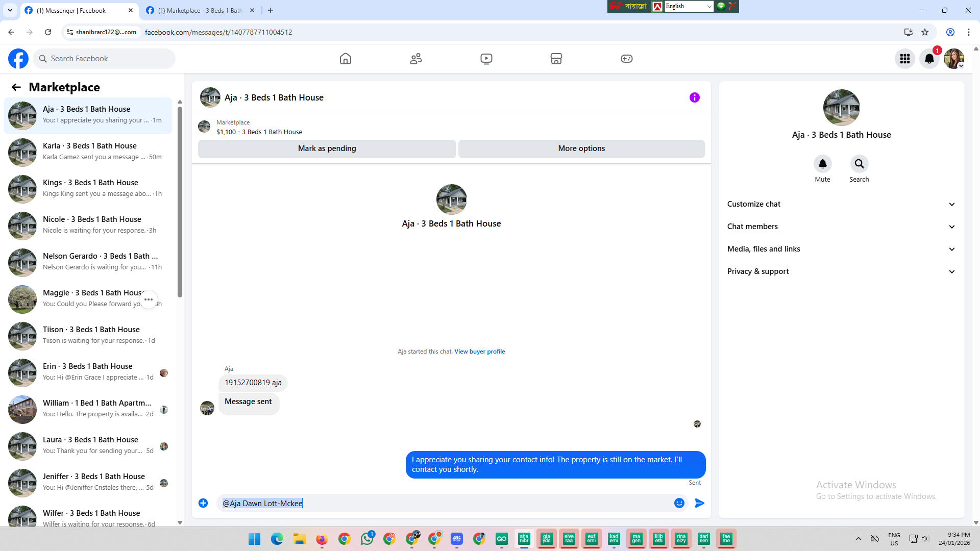980x551 pixels.
Task: Send the message with arrow icon
Action: pyautogui.click(x=700, y=503)
